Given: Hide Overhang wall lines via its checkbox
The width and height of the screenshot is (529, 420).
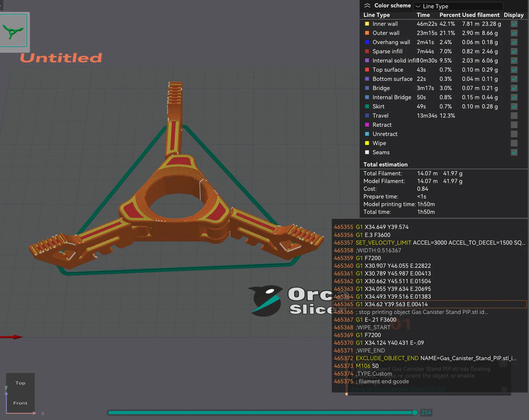Looking at the screenshot, I should pos(514,42).
